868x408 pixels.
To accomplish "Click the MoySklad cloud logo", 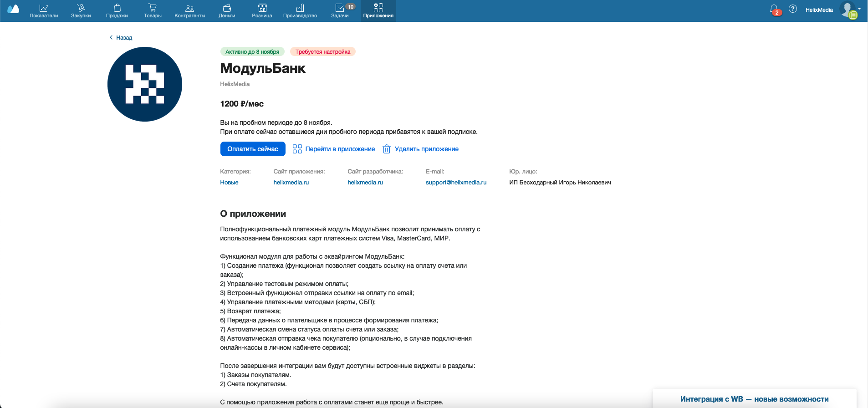I will 13,10.
